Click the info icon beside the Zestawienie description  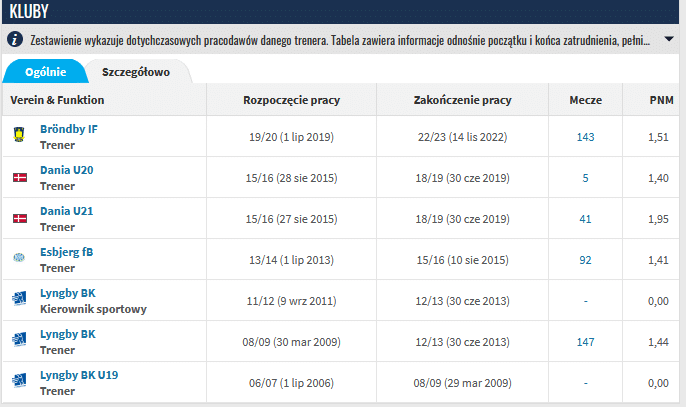[x=15, y=40]
